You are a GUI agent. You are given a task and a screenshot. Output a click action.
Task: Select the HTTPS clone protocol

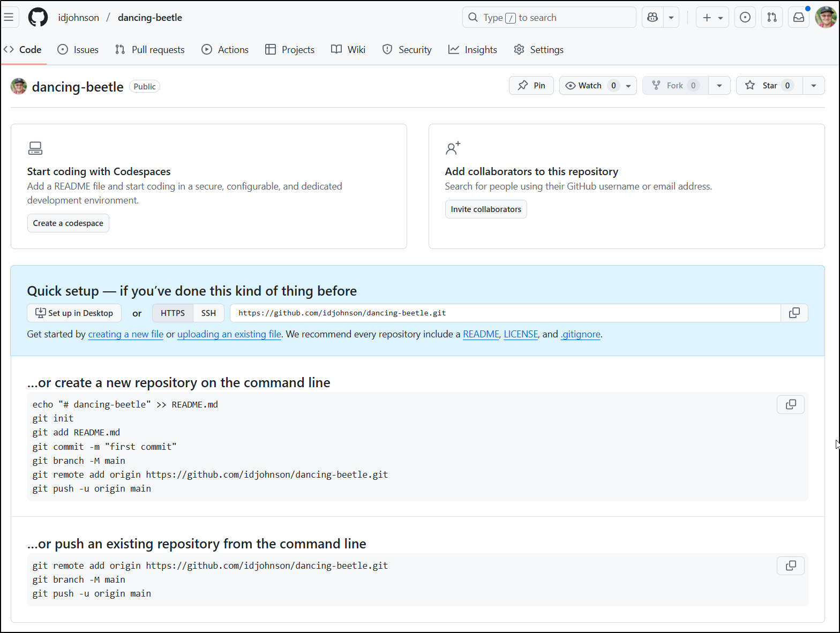click(x=172, y=313)
